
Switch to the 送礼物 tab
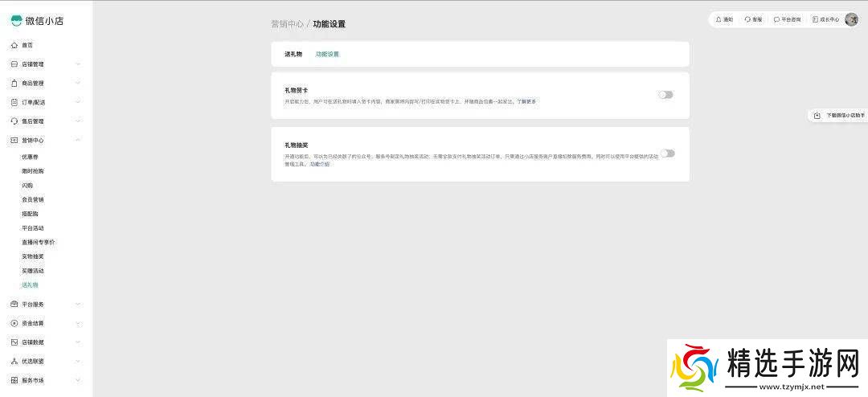click(293, 54)
